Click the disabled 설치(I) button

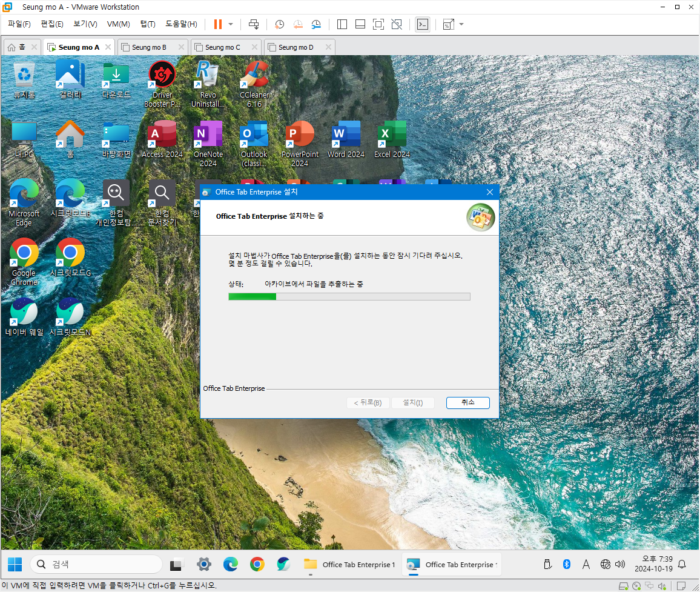pyautogui.click(x=412, y=402)
